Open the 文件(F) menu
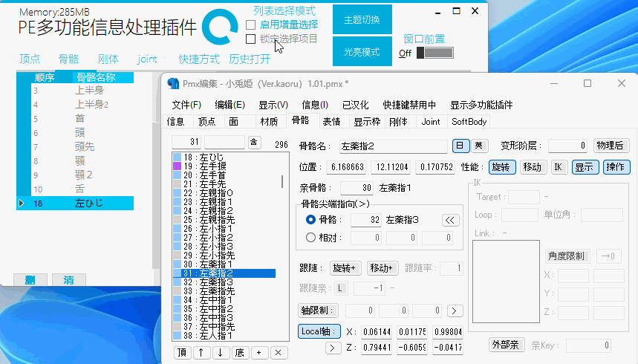 pyautogui.click(x=186, y=105)
